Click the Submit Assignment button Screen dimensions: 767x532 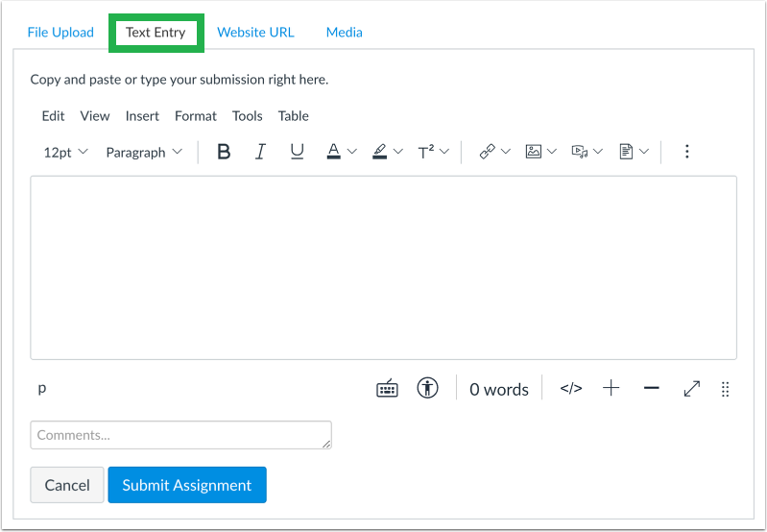(x=187, y=485)
